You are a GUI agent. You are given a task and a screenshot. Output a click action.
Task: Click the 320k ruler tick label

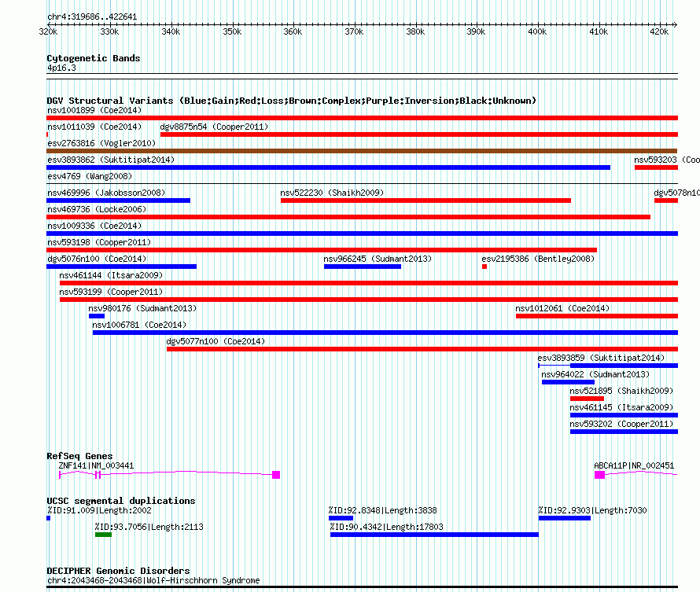click(48, 32)
